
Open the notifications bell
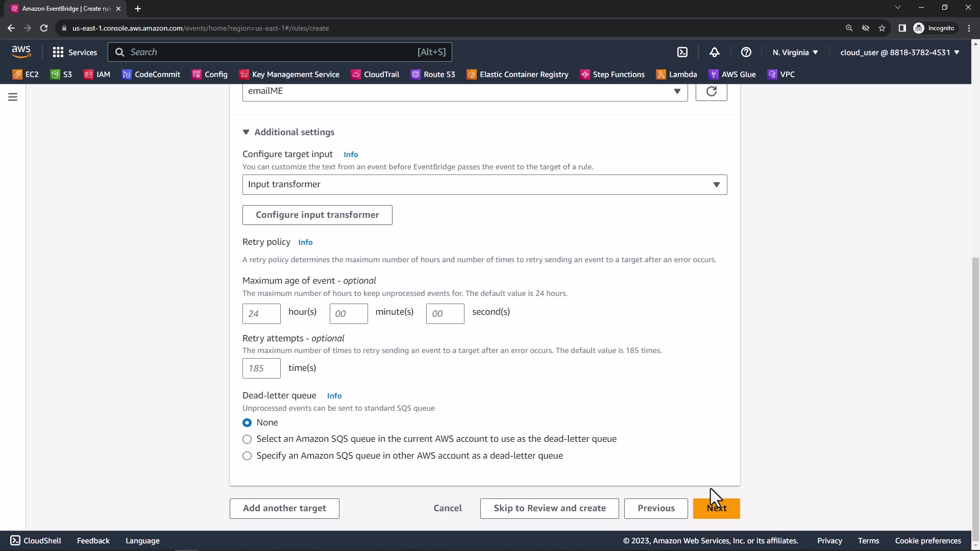point(714,52)
